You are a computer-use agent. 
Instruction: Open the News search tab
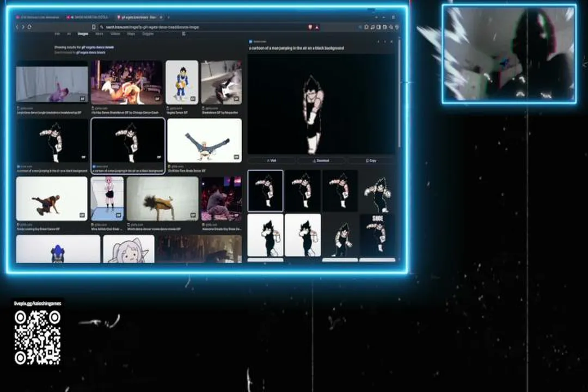tap(99, 34)
